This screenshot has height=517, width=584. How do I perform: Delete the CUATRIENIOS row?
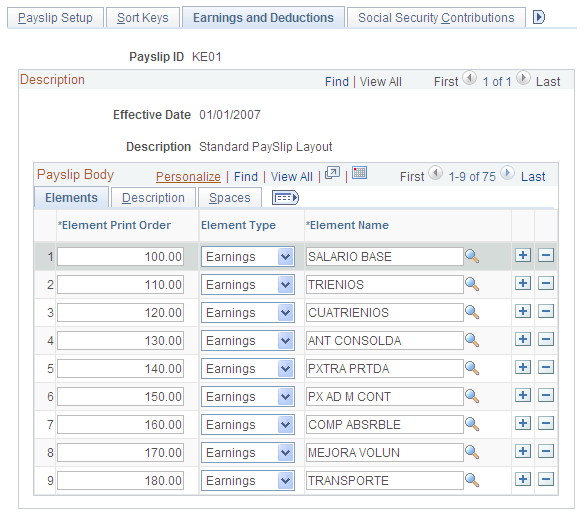[546, 311]
